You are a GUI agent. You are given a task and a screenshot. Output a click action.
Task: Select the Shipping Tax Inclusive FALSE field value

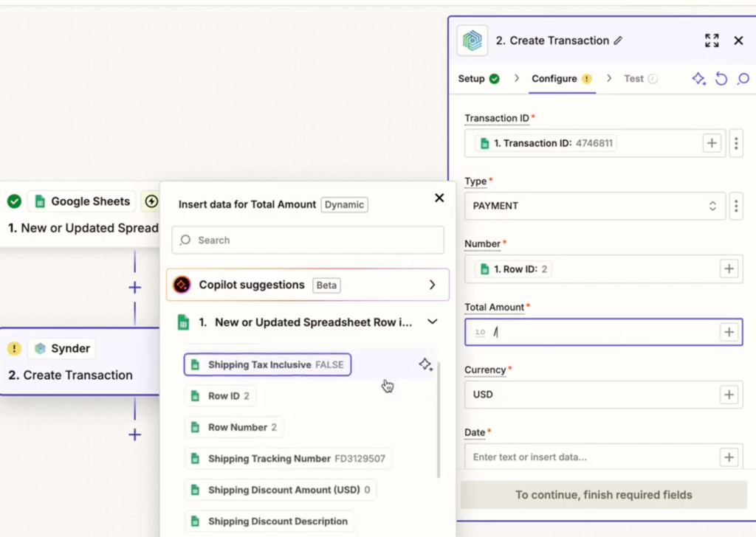pyautogui.click(x=267, y=364)
